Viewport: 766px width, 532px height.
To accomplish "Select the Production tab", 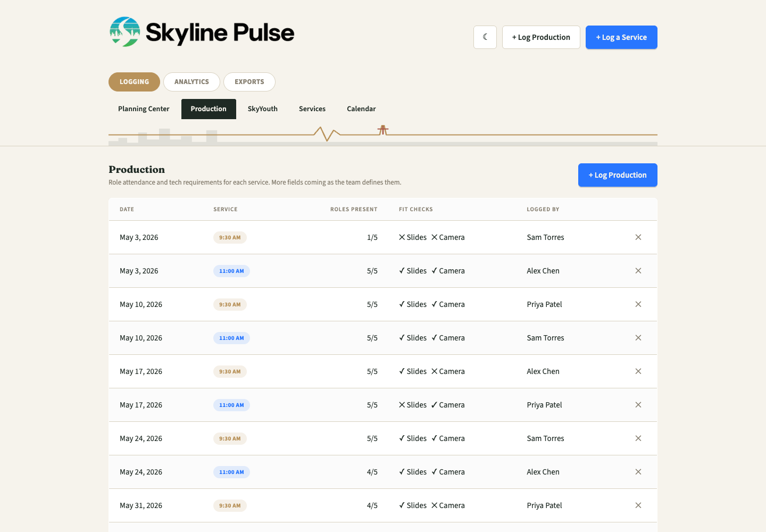I will [x=209, y=109].
